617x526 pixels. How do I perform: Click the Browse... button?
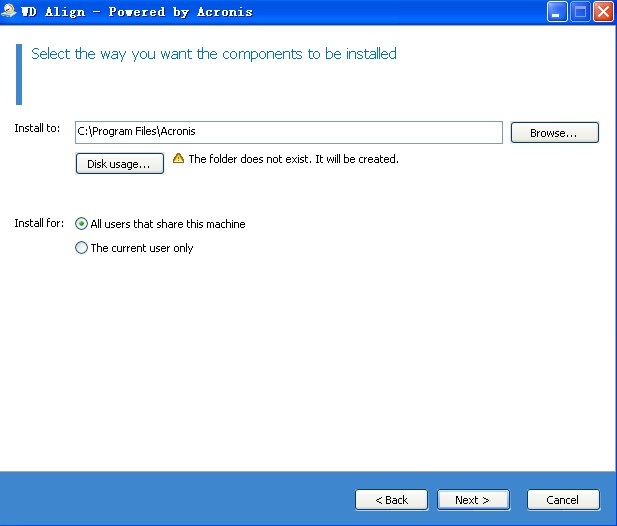point(554,133)
